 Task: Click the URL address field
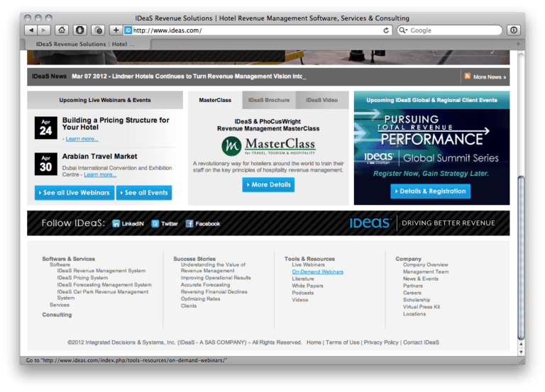(x=258, y=30)
